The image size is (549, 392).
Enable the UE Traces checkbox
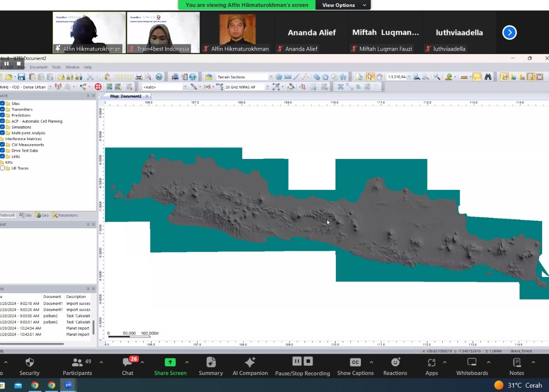pyautogui.click(x=3, y=168)
